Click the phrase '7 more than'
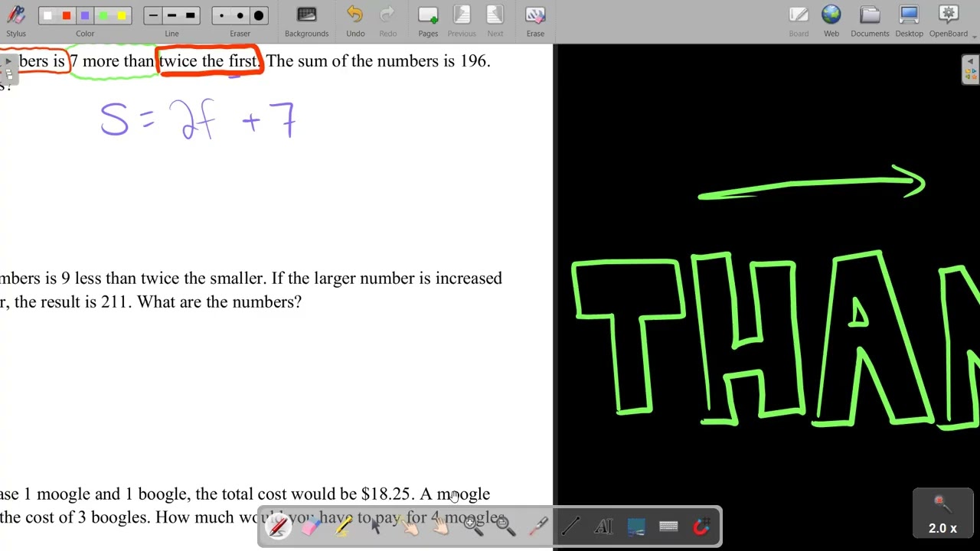The image size is (980, 551). click(113, 61)
